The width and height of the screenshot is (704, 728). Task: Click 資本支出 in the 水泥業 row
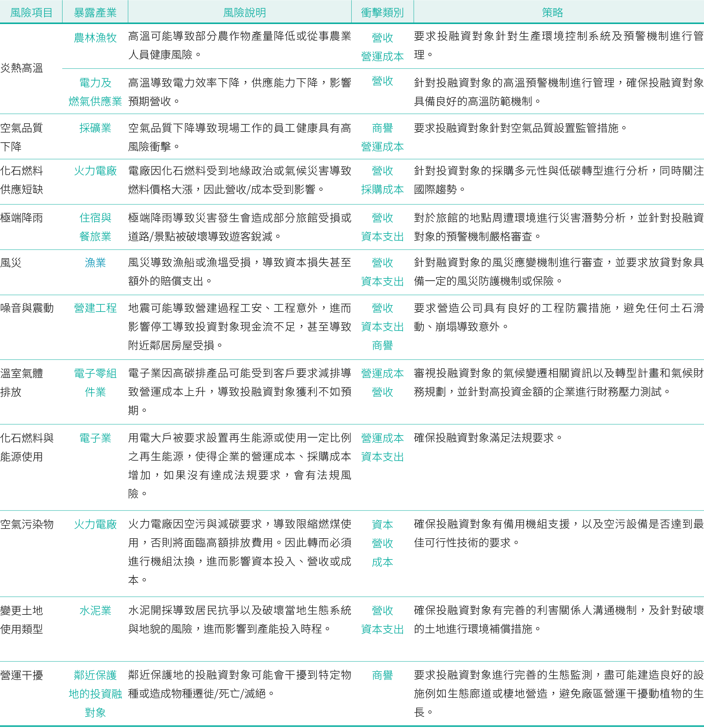(x=382, y=629)
